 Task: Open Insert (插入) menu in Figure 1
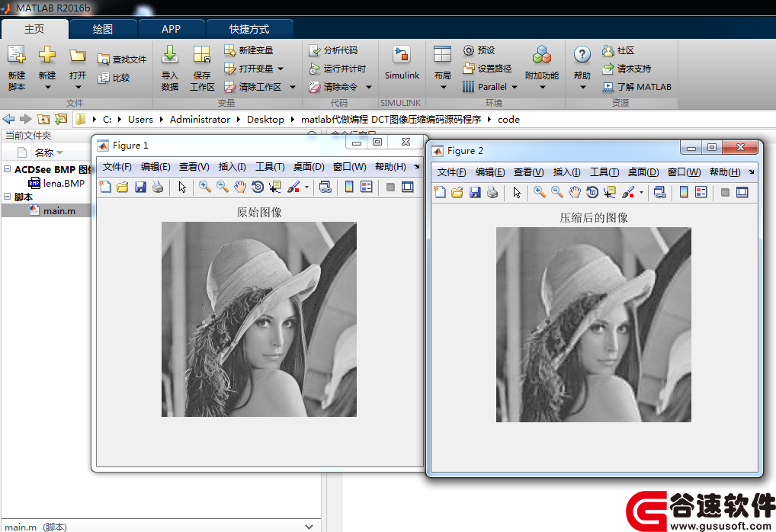coord(232,167)
